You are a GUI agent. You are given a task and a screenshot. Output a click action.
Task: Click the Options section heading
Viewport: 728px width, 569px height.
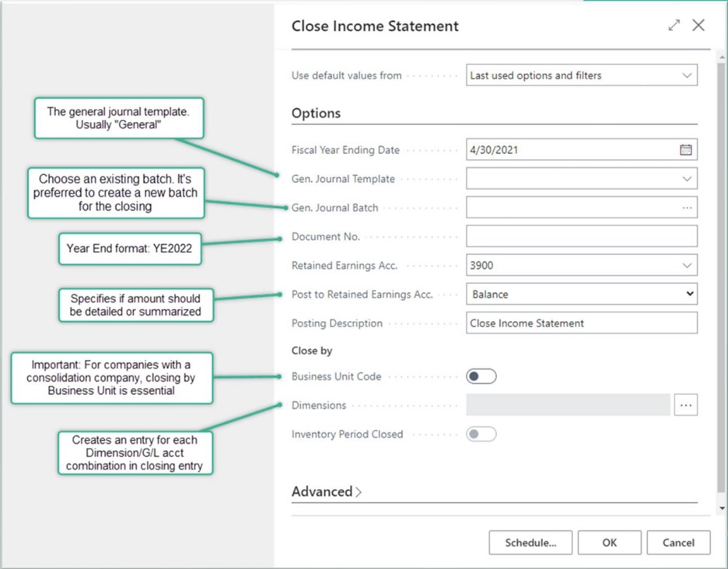(x=317, y=113)
